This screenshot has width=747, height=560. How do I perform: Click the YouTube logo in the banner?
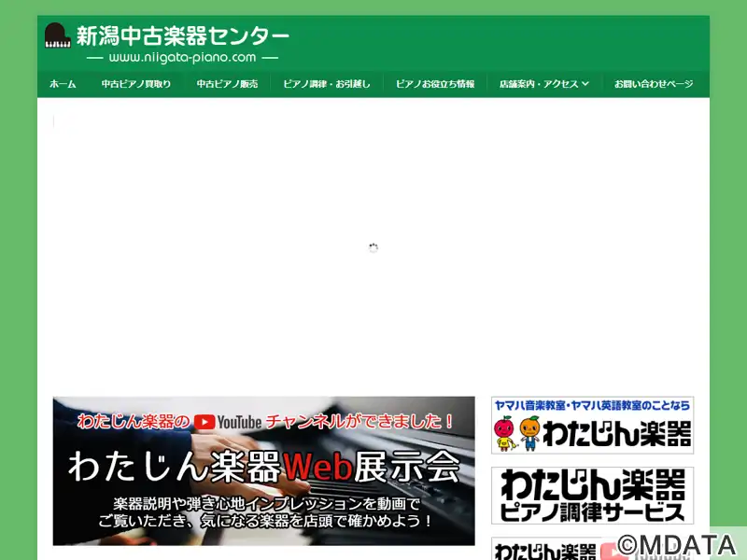point(228,422)
